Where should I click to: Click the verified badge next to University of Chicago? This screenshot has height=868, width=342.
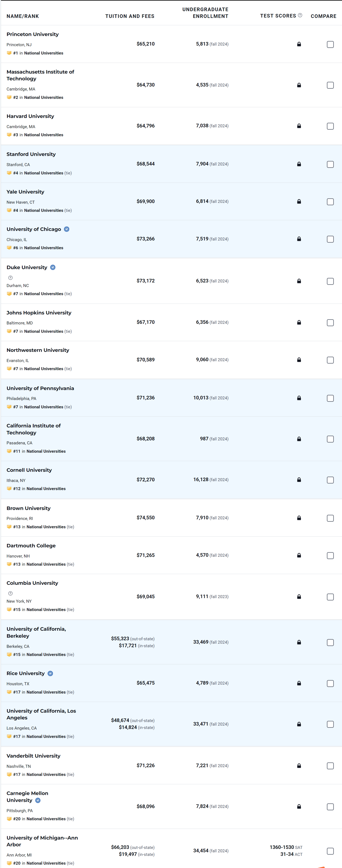(67, 229)
